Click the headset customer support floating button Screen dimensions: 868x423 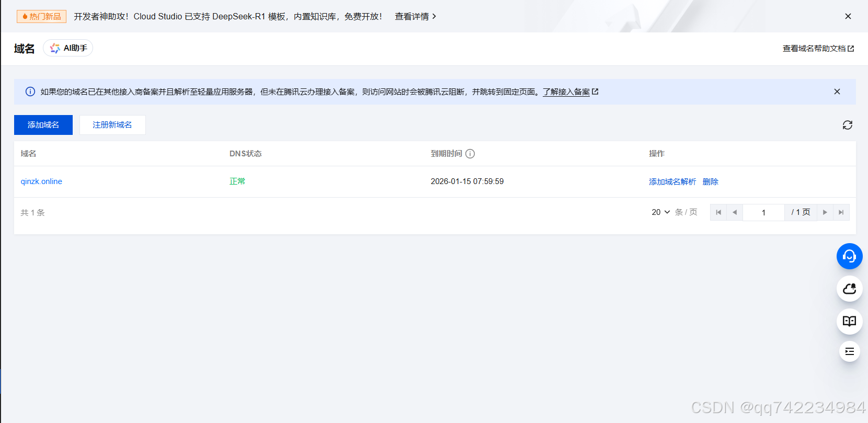[849, 256]
